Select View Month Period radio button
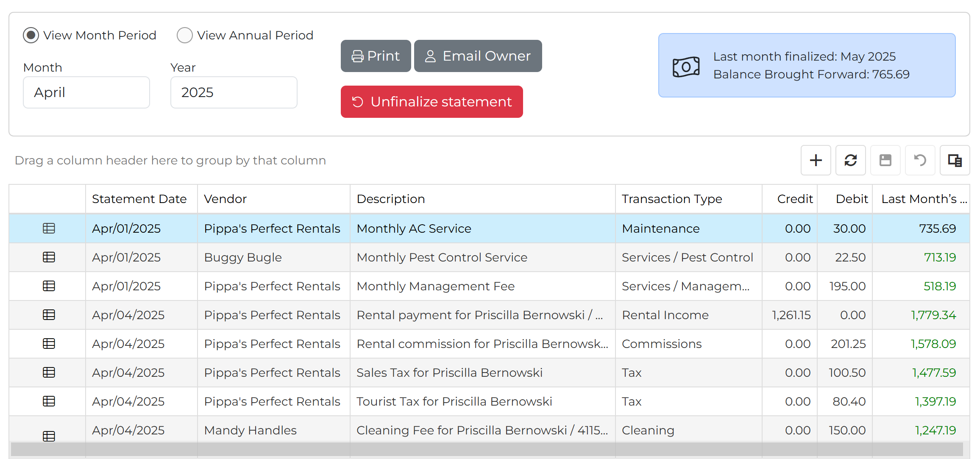The width and height of the screenshot is (980, 459). coord(31,35)
